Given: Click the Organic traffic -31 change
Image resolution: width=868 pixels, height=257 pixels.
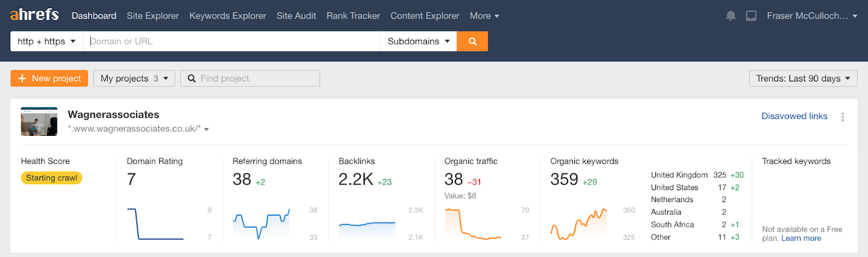Looking at the screenshot, I should pyautogui.click(x=474, y=182).
